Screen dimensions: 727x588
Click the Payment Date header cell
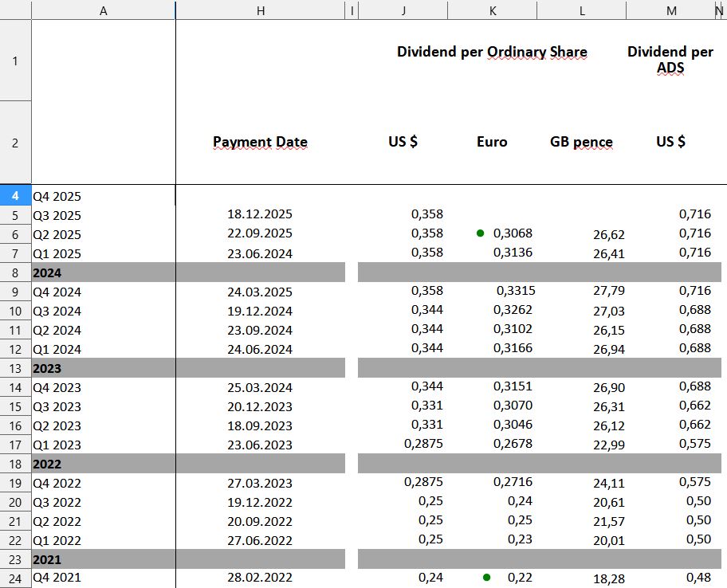(x=260, y=143)
